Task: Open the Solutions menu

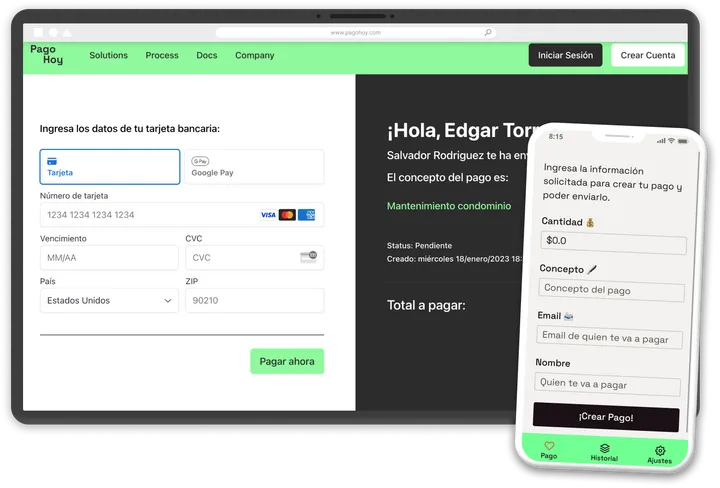Action: click(x=108, y=55)
